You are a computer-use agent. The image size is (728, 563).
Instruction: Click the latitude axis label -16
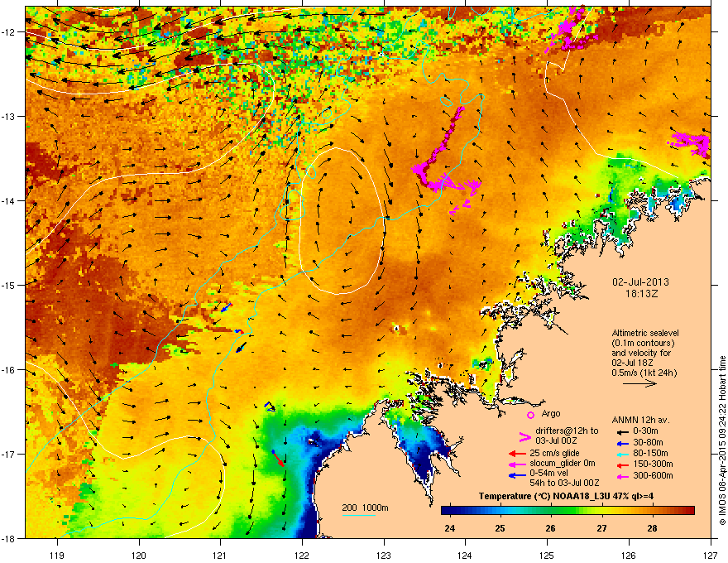pyautogui.click(x=9, y=370)
